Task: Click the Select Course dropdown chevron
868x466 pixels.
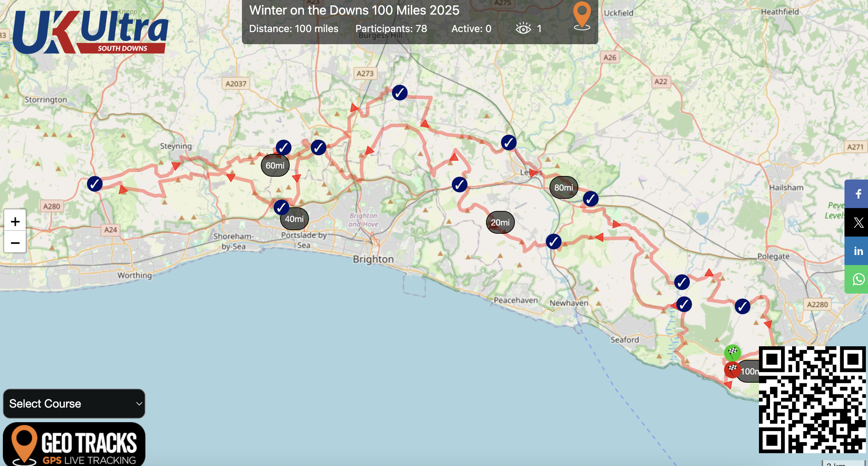Action: tap(139, 404)
